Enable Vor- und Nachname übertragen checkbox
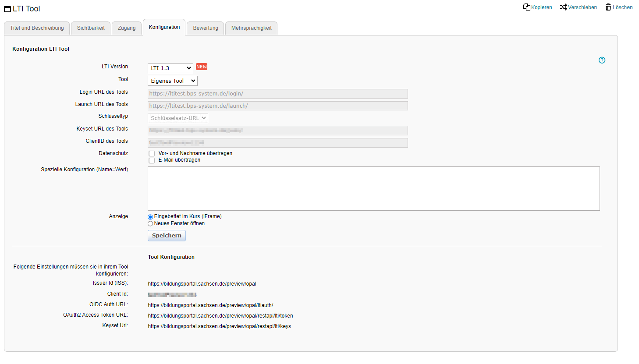This screenshot has height=364, width=639. click(152, 154)
